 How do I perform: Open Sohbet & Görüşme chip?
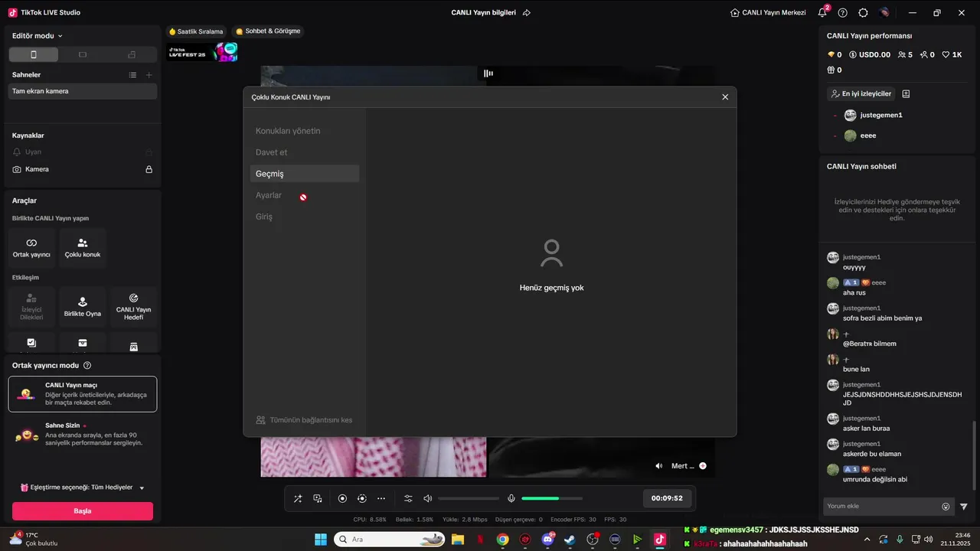(268, 31)
